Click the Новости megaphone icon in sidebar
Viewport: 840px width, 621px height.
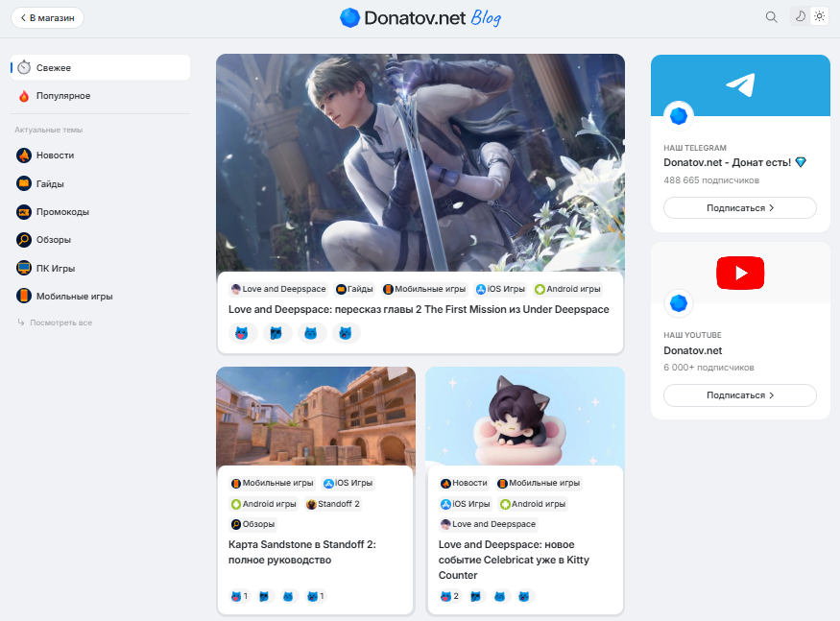tap(24, 155)
